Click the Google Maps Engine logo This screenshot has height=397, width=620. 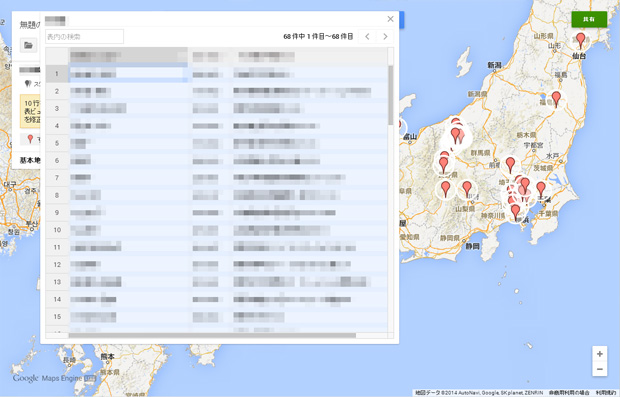tap(54, 378)
